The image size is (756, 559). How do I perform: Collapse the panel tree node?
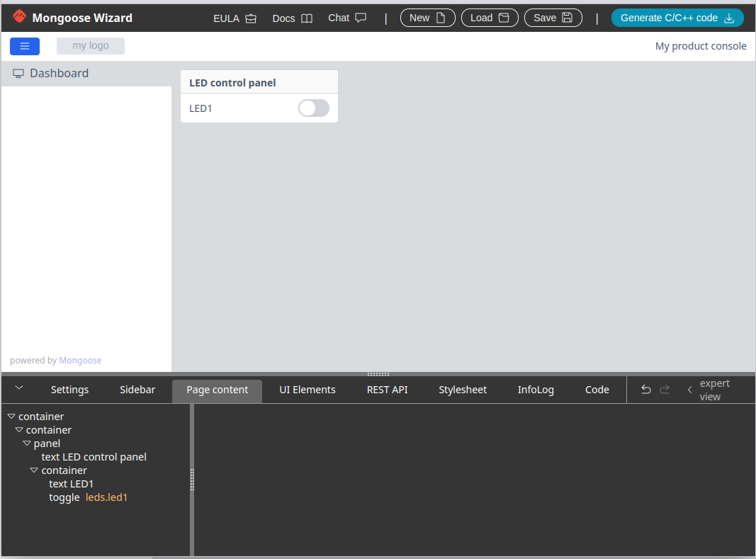tap(27, 444)
